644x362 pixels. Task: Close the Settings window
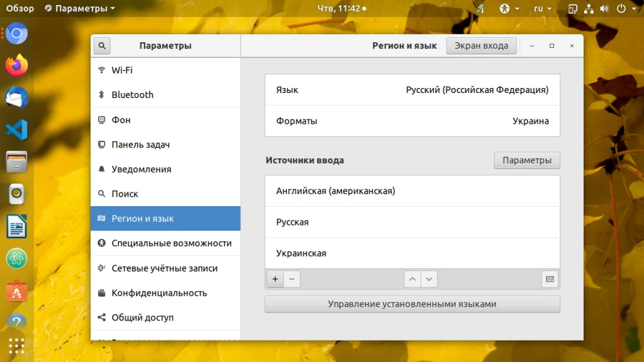[572, 45]
